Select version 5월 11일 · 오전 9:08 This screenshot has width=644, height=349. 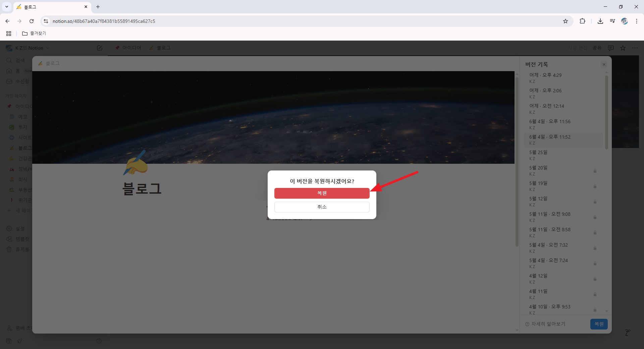click(x=563, y=217)
